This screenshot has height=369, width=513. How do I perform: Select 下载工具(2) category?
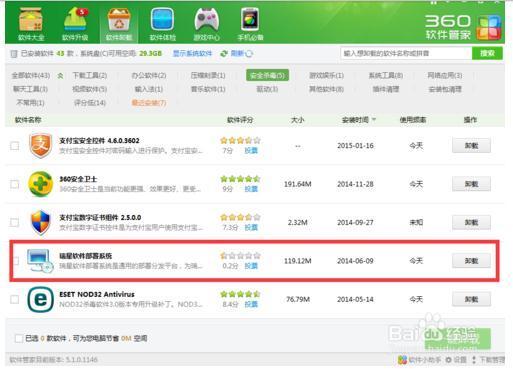click(90, 76)
